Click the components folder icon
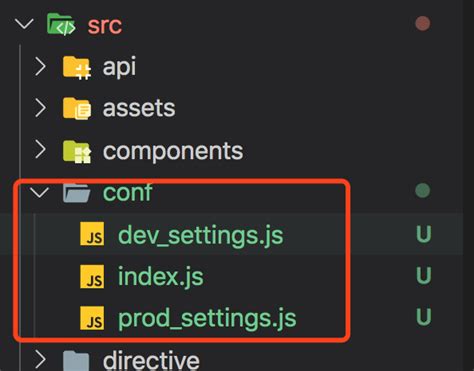This screenshot has height=371, width=474. [x=77, y=151]
